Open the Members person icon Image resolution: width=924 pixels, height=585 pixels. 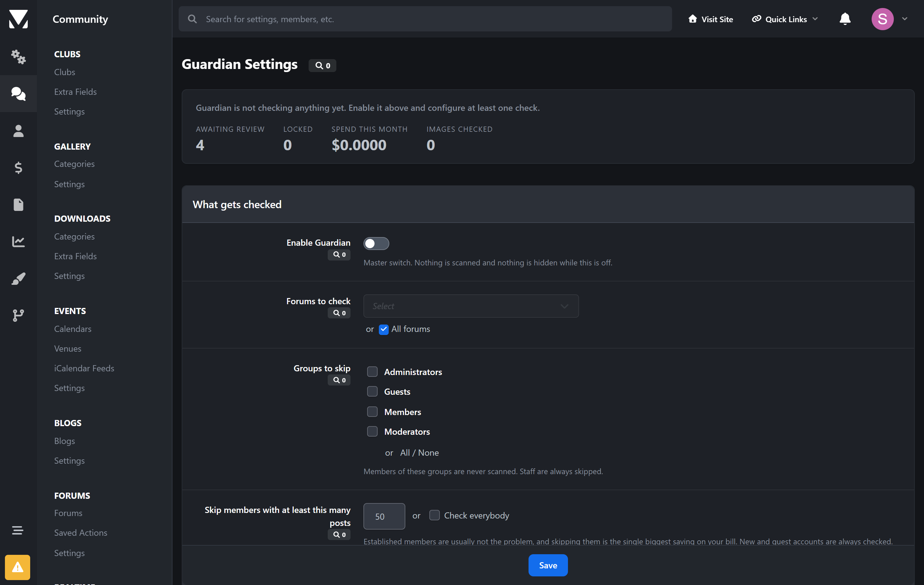(18, 131)
